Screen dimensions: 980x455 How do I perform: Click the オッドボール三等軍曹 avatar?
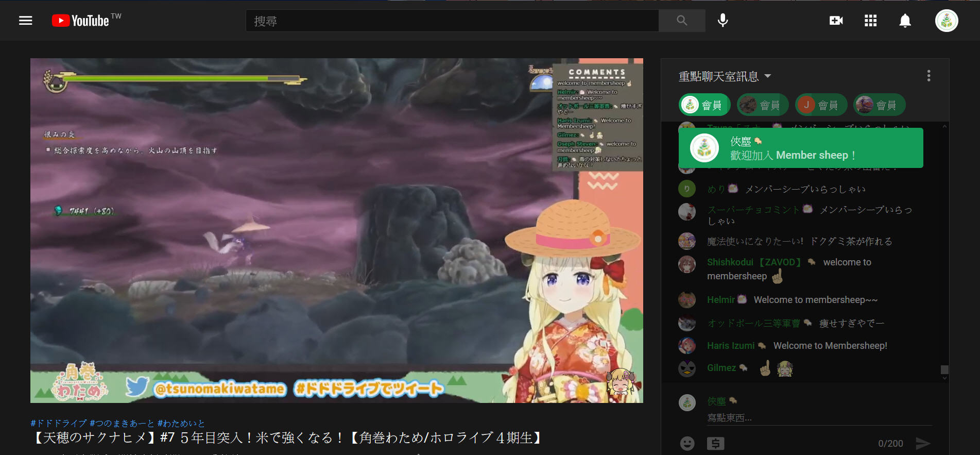(687, 323)
